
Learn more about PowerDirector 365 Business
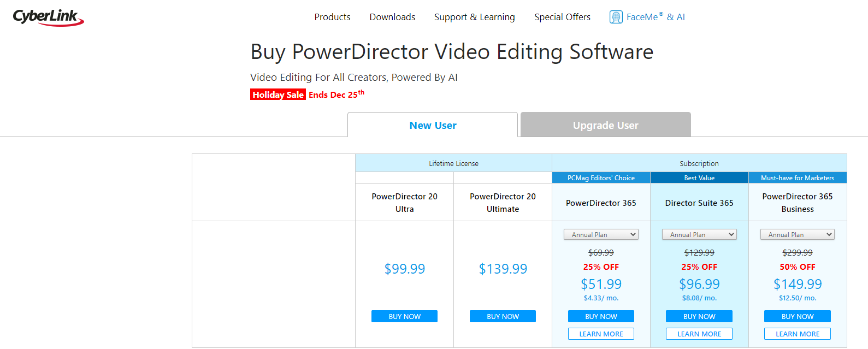point(798,334)
